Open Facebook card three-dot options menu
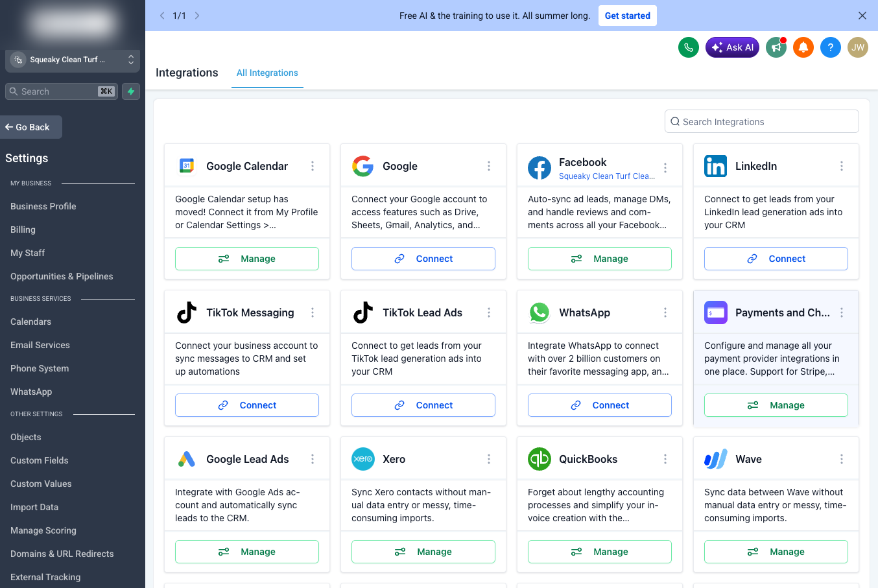Image resolution: width=878 pixels, height=588 pixels. pos(665,168)
